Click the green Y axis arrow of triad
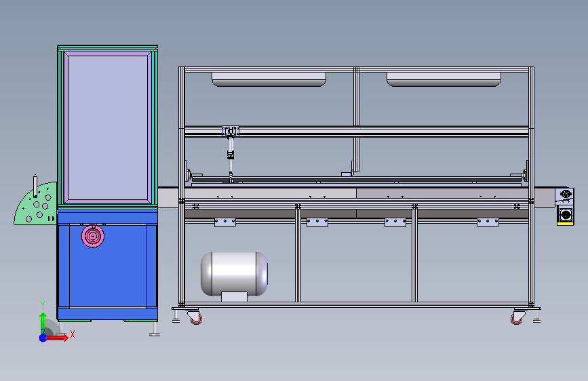This screenshot has height=381, width=588. tap(43, 322)
